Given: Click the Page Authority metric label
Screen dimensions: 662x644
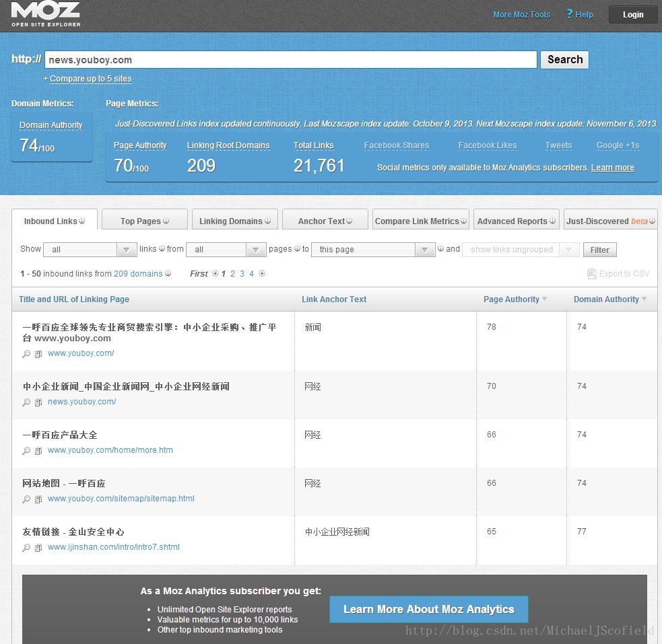Looking at the screenshot, I should pos(140,145).
